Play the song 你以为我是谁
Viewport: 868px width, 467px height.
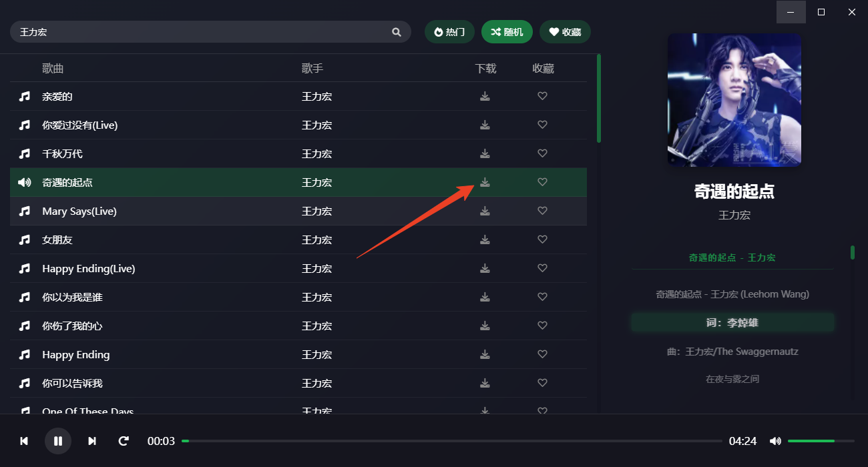[72, 298]
